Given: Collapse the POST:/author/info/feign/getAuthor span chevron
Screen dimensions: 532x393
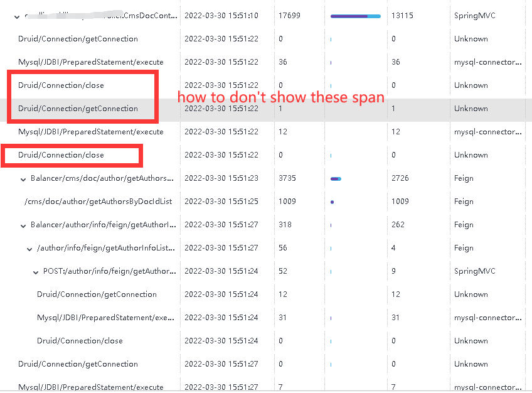Looking at the screenshot, I should (36, 272).
